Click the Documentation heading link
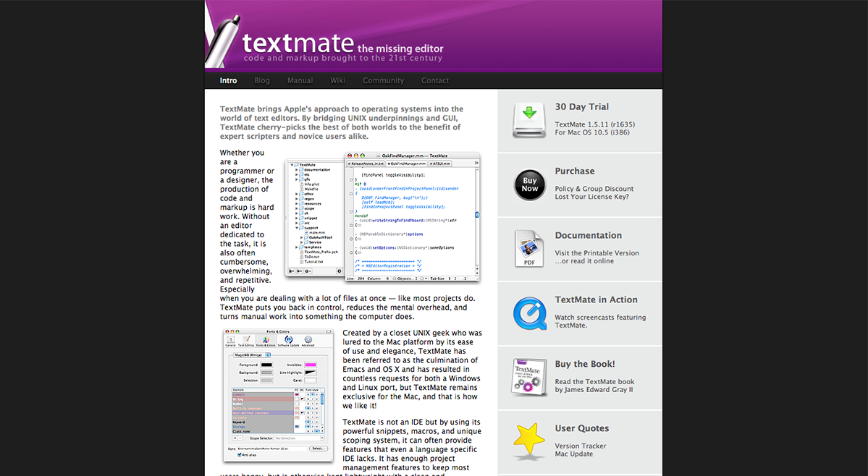Screen dimensions: 868x476 pyautogui.click(x=589, y=236)
